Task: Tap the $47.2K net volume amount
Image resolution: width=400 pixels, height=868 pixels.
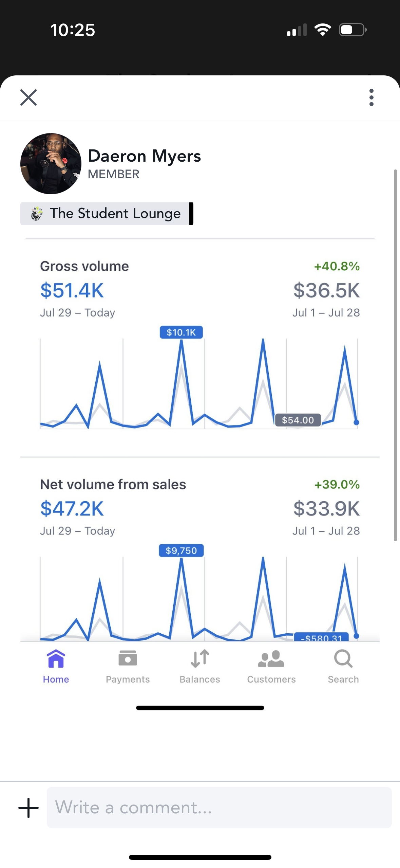Action: (72, 509)
